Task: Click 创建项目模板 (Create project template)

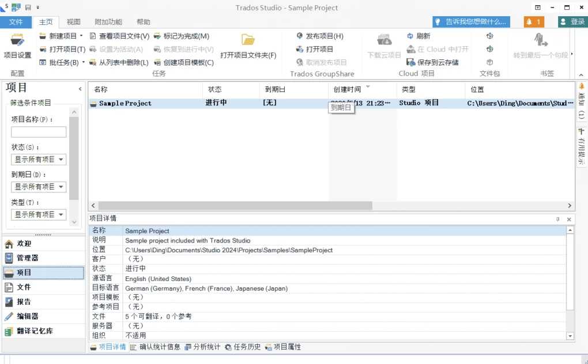Action: coord(184,62)
